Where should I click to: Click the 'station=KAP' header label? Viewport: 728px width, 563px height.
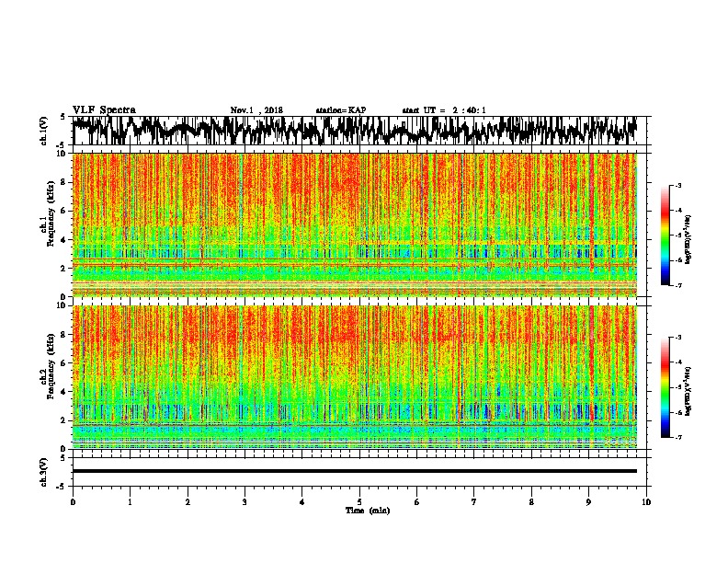point(341,110)
